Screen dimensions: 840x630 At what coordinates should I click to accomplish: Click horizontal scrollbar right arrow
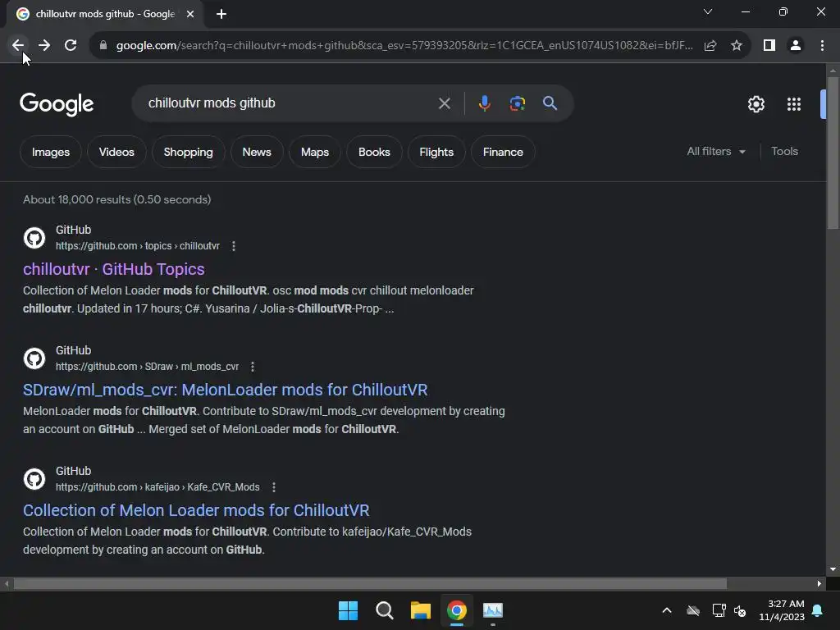(819, 583)
